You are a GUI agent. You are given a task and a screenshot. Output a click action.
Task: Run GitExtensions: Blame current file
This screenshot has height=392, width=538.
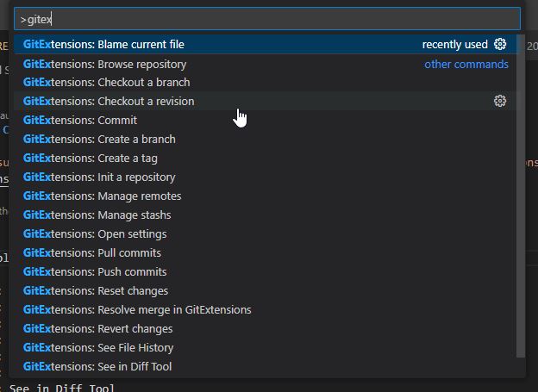(103, 45)
